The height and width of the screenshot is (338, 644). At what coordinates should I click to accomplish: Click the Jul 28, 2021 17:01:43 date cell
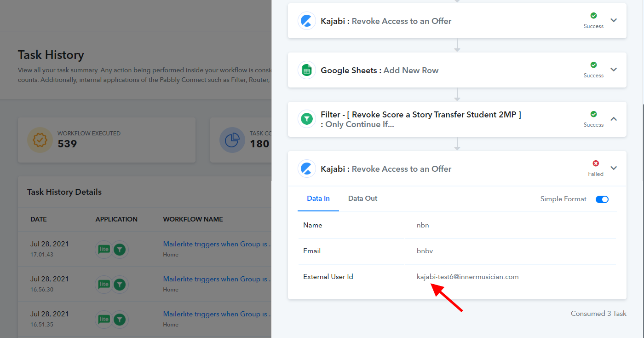50,248
